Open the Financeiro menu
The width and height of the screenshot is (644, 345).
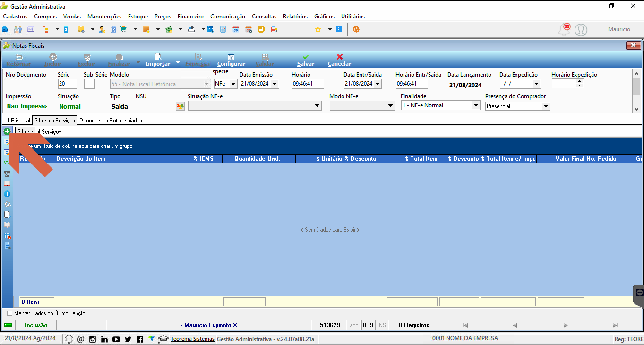[x=190, y=17]
